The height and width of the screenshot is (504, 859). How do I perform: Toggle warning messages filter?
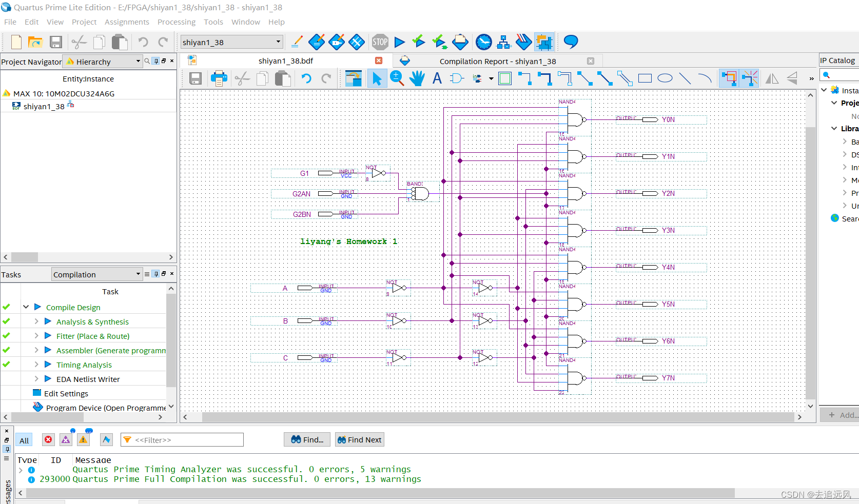[83, 440]
